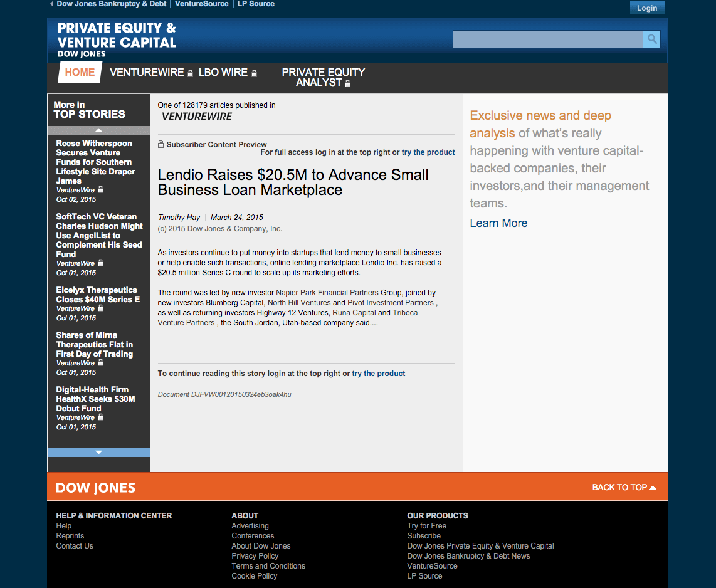Open Help link in footer
The image size is (716, 588).
click(x=64, y=526)
